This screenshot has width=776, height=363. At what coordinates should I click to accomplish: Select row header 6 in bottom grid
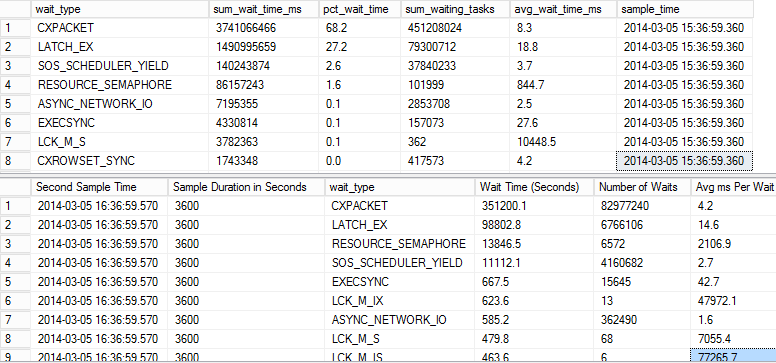(16, 301)
